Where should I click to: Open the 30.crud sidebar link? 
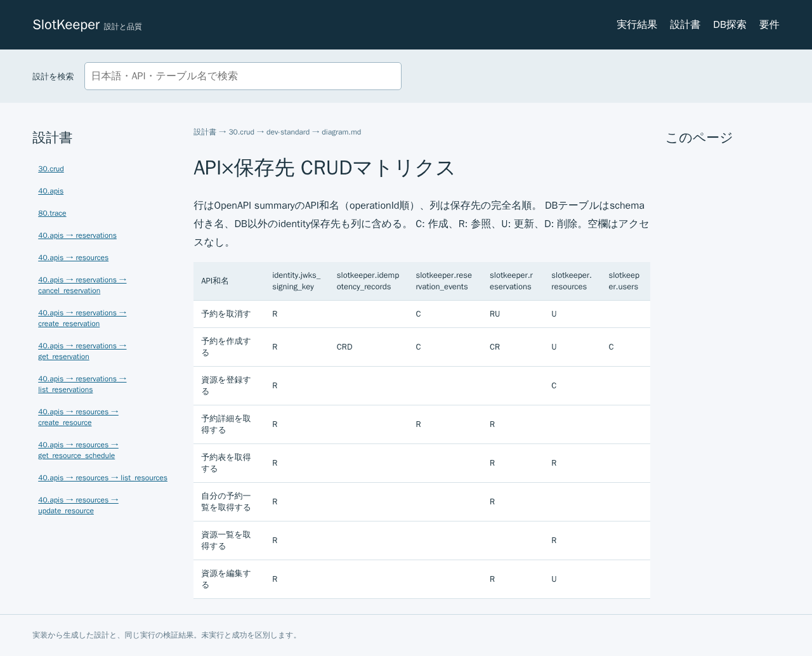[x=51, y=169]
